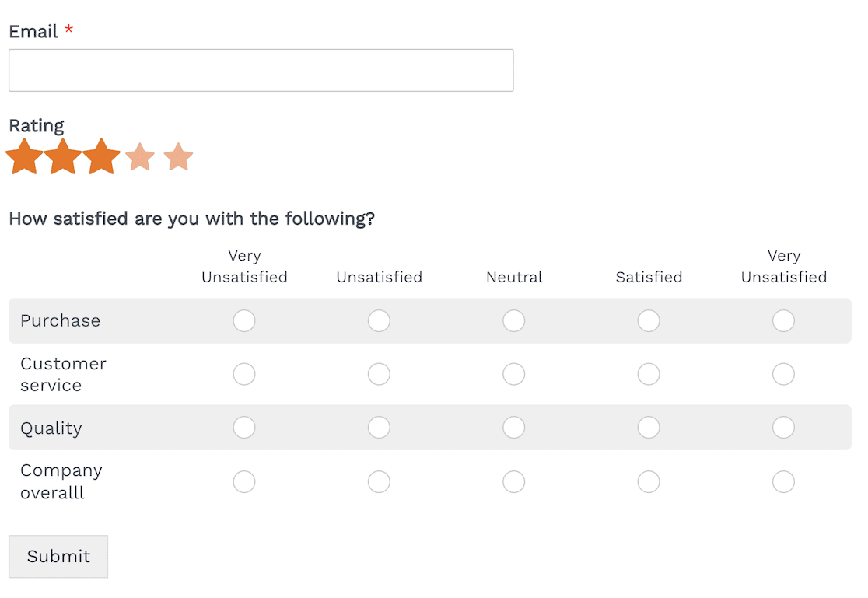Click the Email input field
Image resolution: width=868 pixels, height=598 pixels.
261,70
